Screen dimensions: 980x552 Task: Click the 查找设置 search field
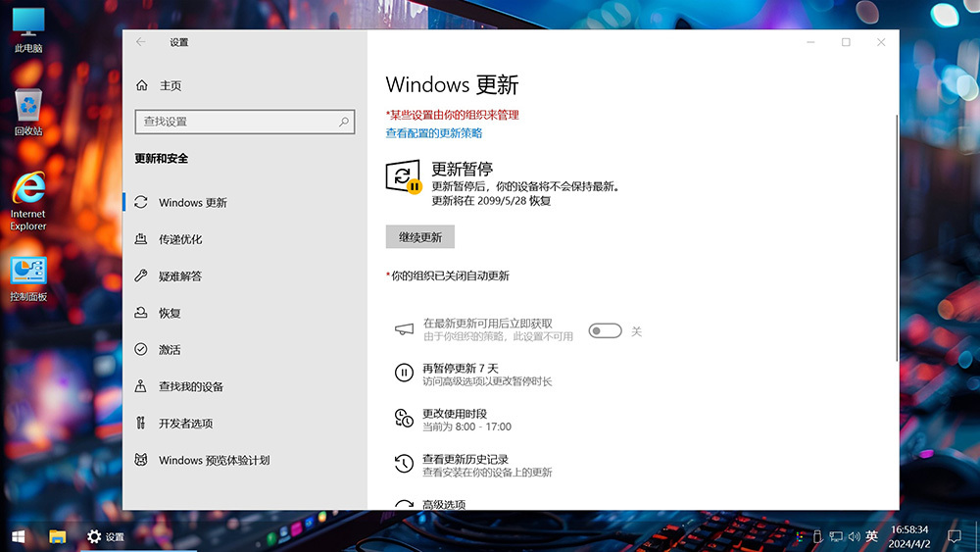pyautogui.click(x=235, y=122)
